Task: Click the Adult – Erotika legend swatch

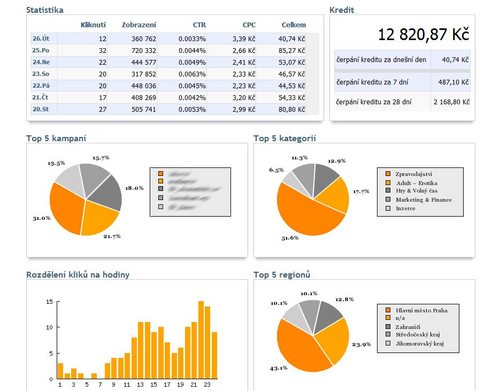Action: 388,182
